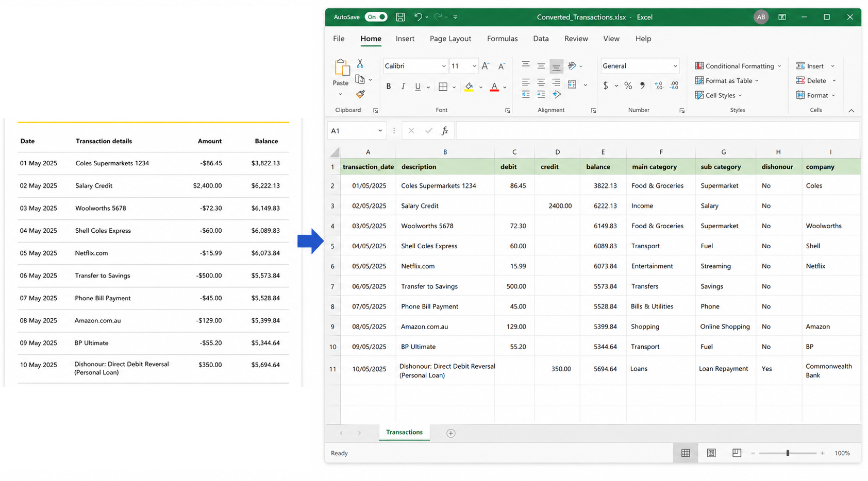
Task: Switch to the Data ribbon tab
Action: 541,39
